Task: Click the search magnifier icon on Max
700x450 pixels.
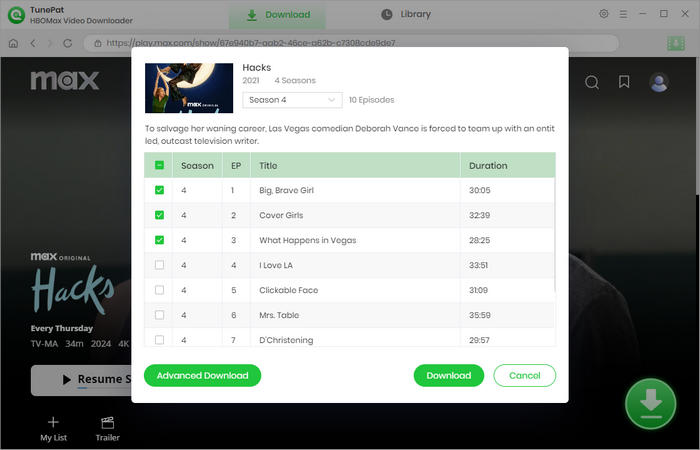Action: click(592, 82)
